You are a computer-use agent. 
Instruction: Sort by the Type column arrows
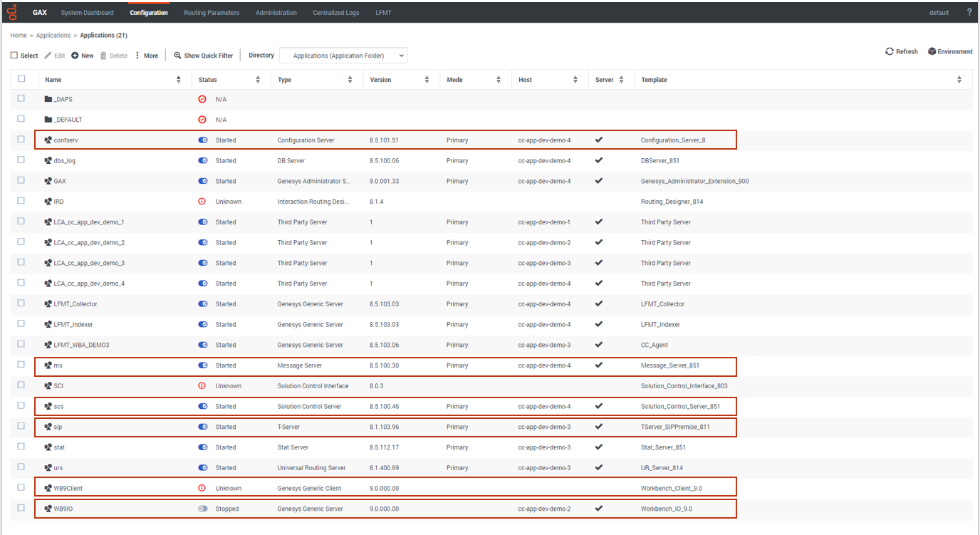pos(350,80)
